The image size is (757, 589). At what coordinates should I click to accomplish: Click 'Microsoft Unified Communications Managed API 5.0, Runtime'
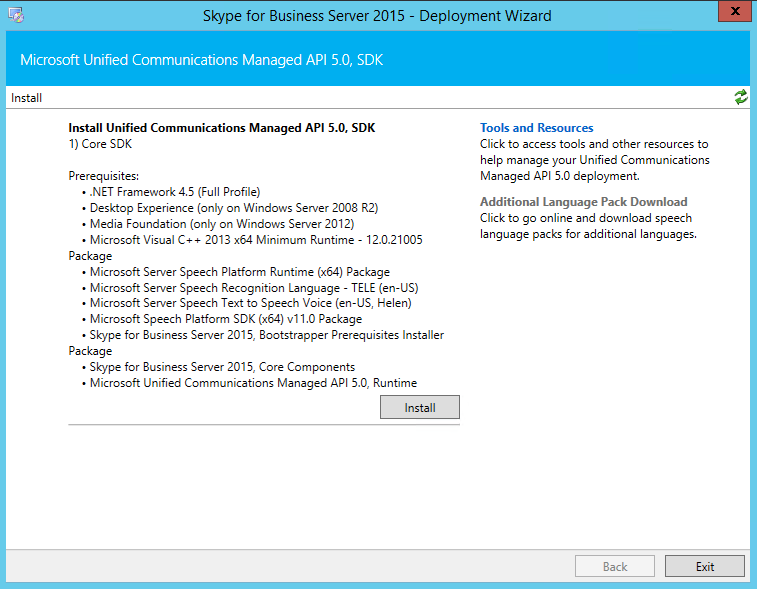coord(253,383)
